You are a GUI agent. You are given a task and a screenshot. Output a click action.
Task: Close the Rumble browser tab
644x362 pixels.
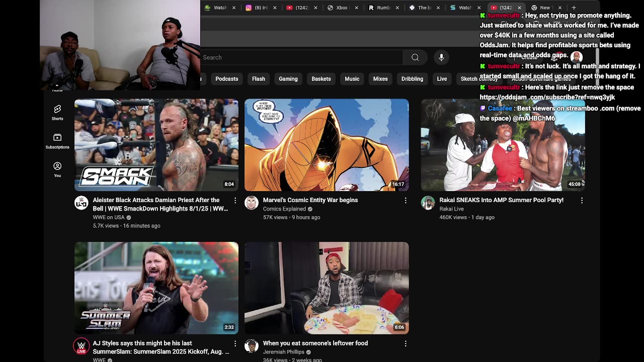point(397,8)
